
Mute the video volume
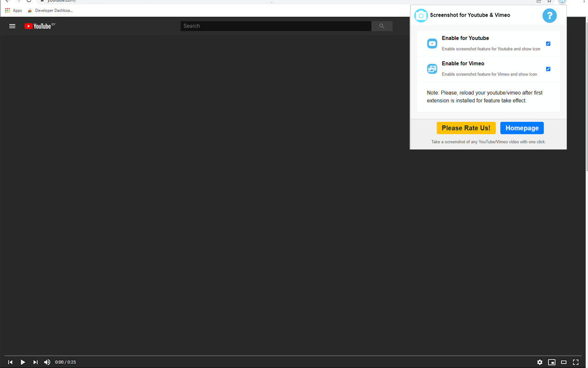(47, 362)
